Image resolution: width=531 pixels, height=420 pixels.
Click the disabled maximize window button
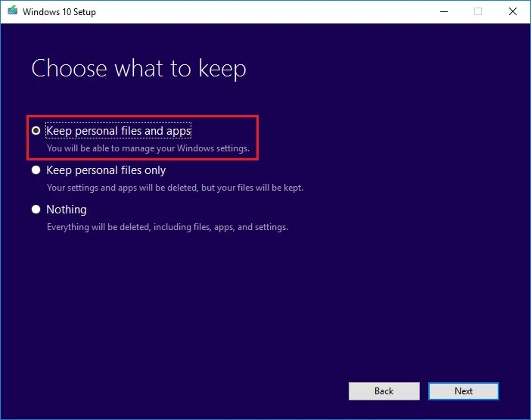[478, 11]
